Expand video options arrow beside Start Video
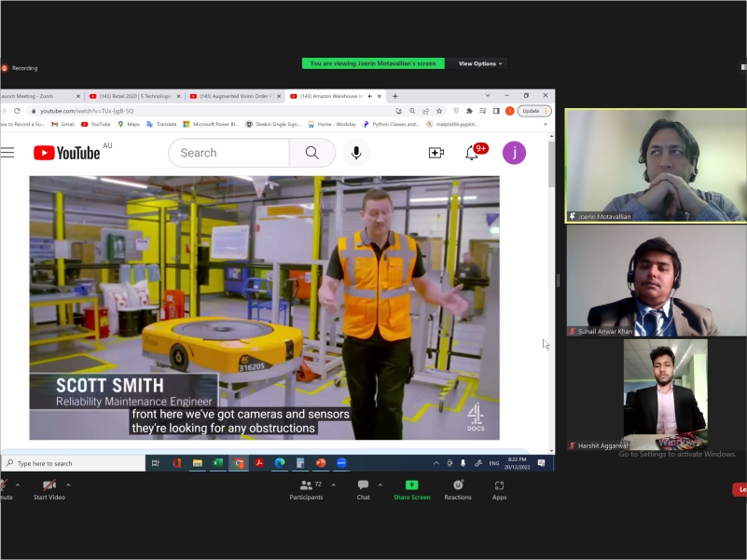747x560 pixels. [x=68, y=485]
